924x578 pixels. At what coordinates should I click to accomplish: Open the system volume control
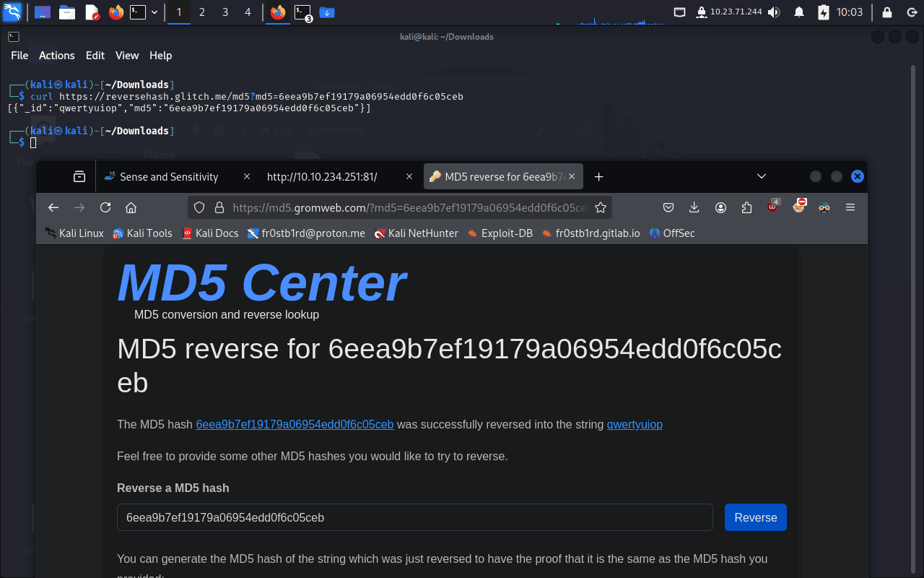pyautogui.click(x=774, y=12)
